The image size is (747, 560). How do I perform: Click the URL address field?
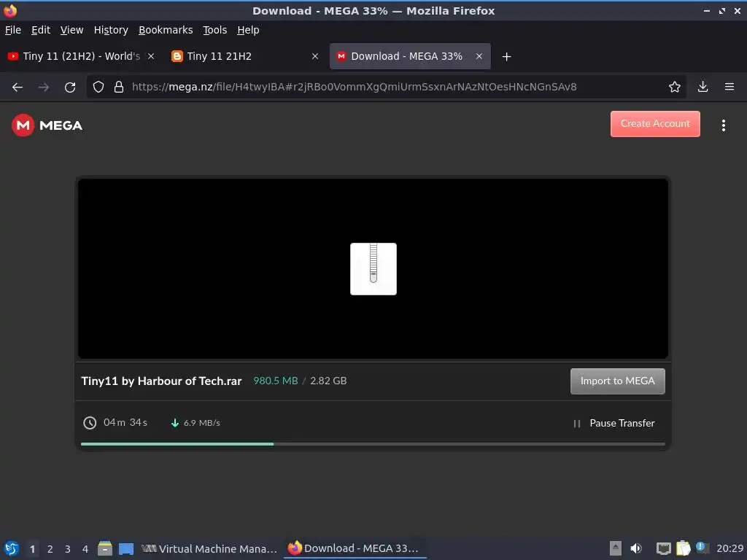pyautogui.click(x=386, y=87)
